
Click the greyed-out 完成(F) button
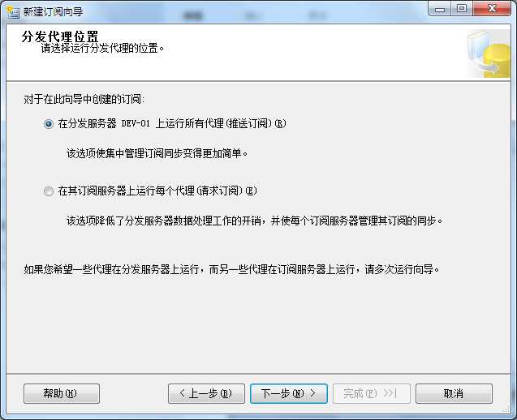point(372,393)
